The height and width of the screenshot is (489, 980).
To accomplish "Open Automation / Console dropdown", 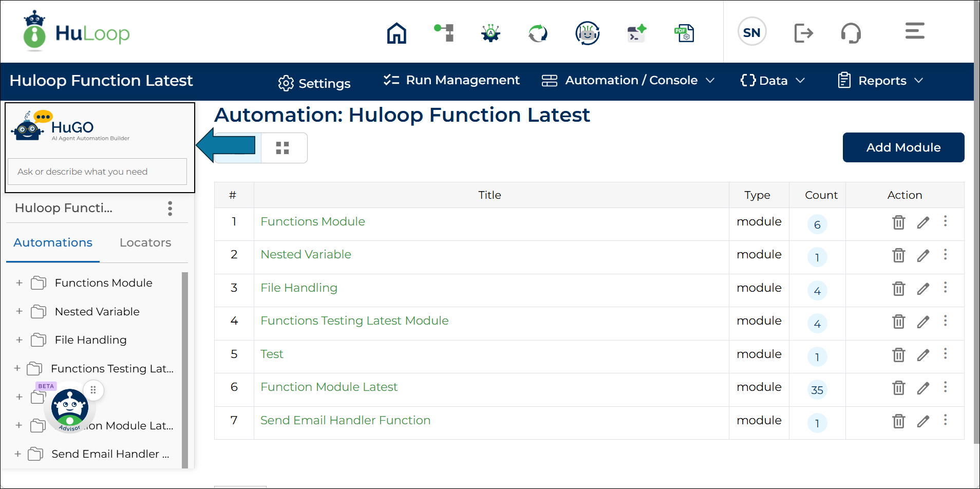I will (x=628, y=81).
